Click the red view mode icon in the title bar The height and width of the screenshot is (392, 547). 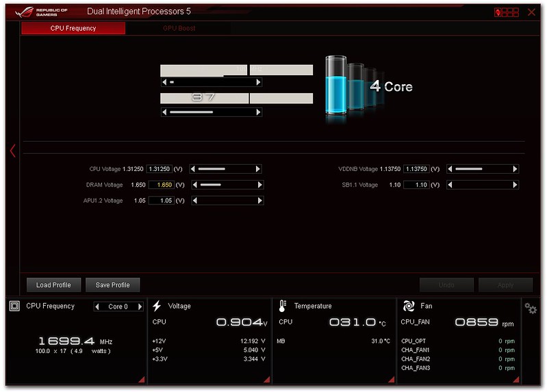click(x=506, y=12)
